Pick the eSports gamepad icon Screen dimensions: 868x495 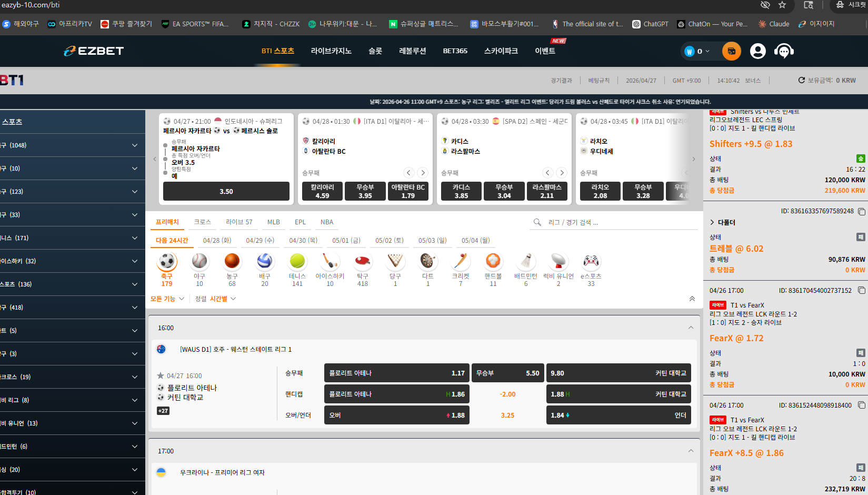tap(591, 261)
